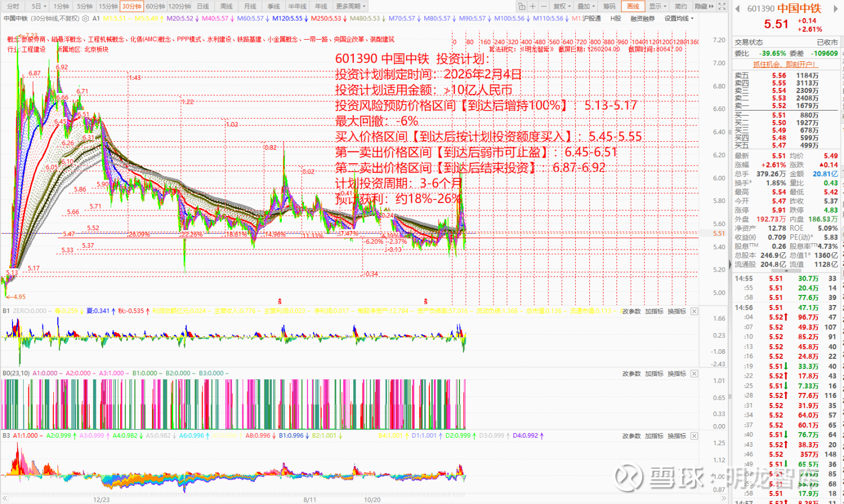Click the 14:55 trade tick row
This screenshot has height=504, width=844.
tap(785, 278)
